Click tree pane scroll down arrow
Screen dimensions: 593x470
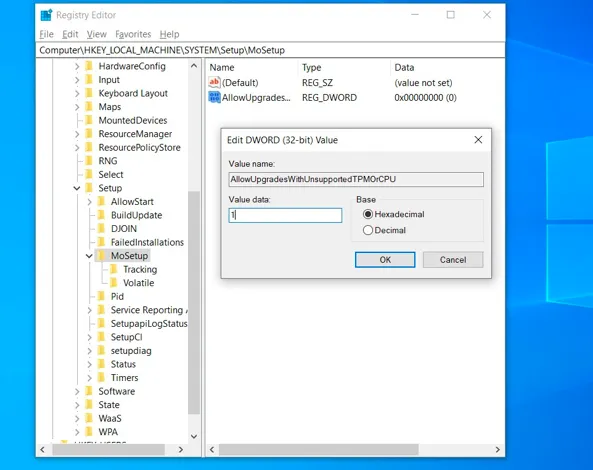click(x=194, y=436)
